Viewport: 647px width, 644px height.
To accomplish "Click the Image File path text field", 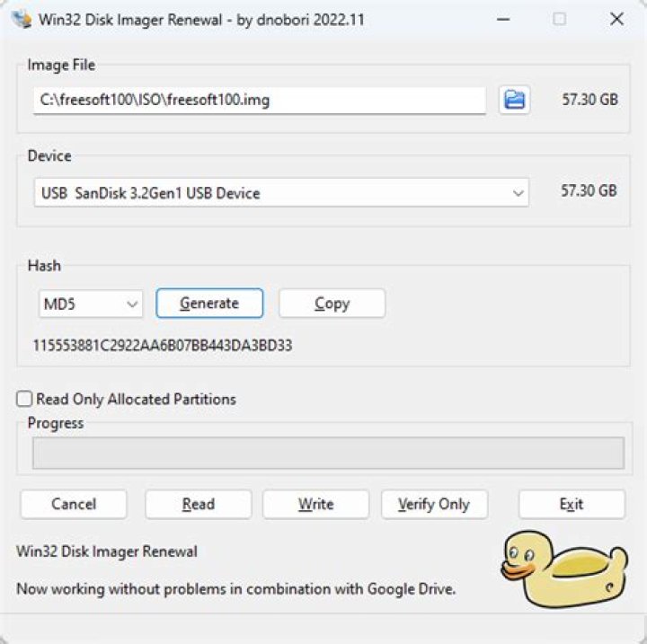I will tap(260, 101).
